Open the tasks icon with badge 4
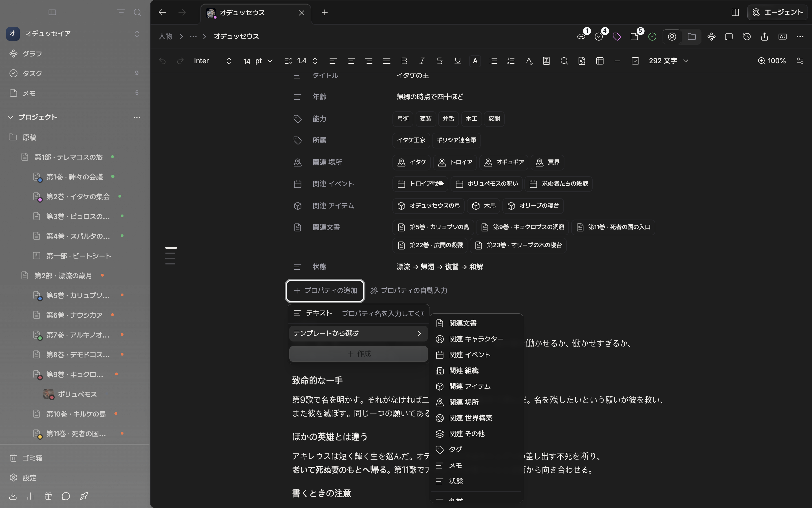This screenshot has width=812, height=508. 599,37
